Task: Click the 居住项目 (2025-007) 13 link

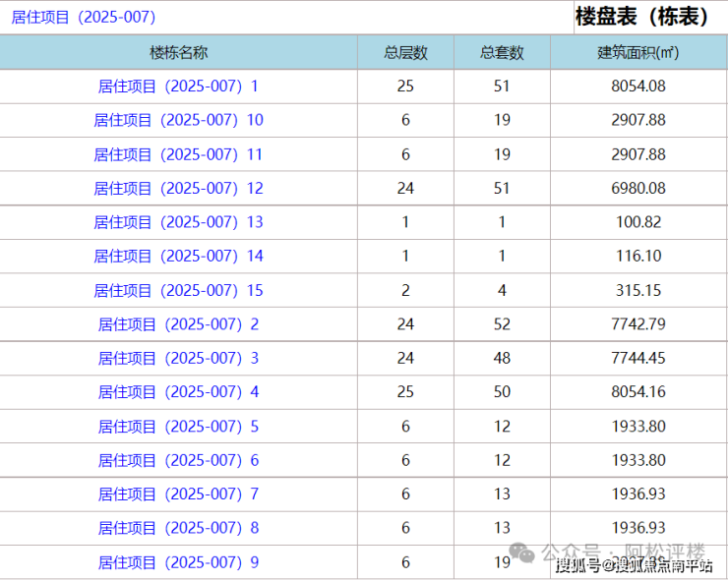Action: click(x=178, y=222)
